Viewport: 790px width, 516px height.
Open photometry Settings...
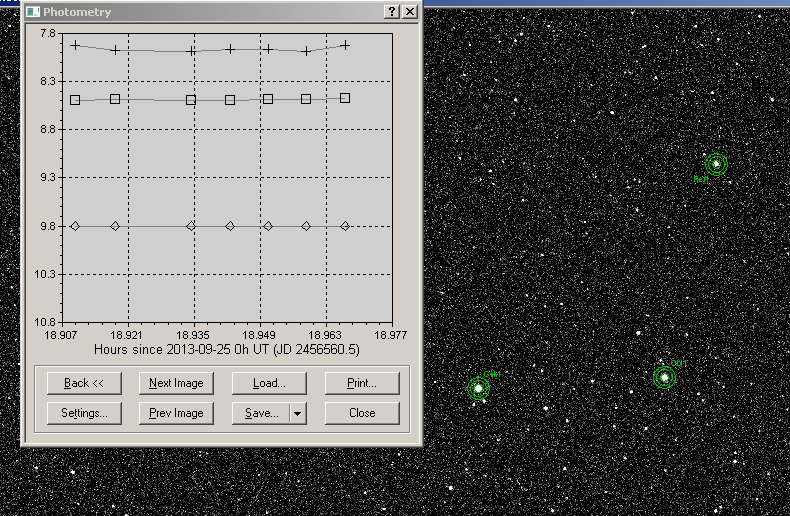84,413
